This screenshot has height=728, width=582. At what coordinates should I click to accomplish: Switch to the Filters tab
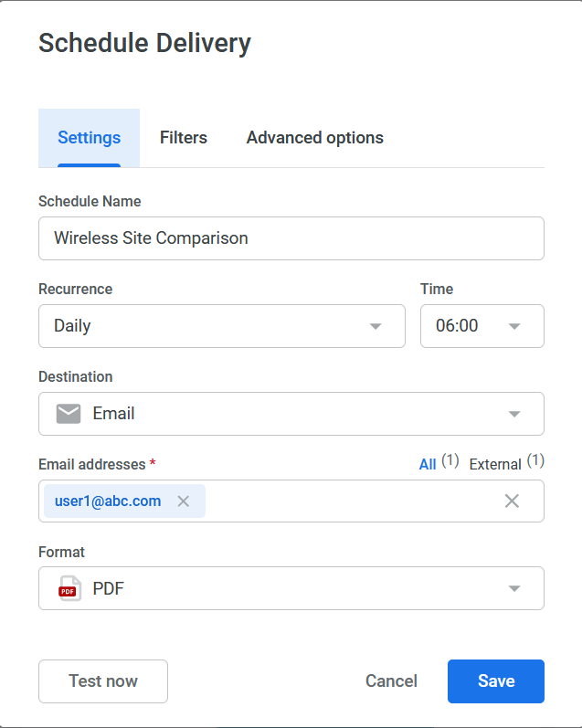(x=184, y=138)
